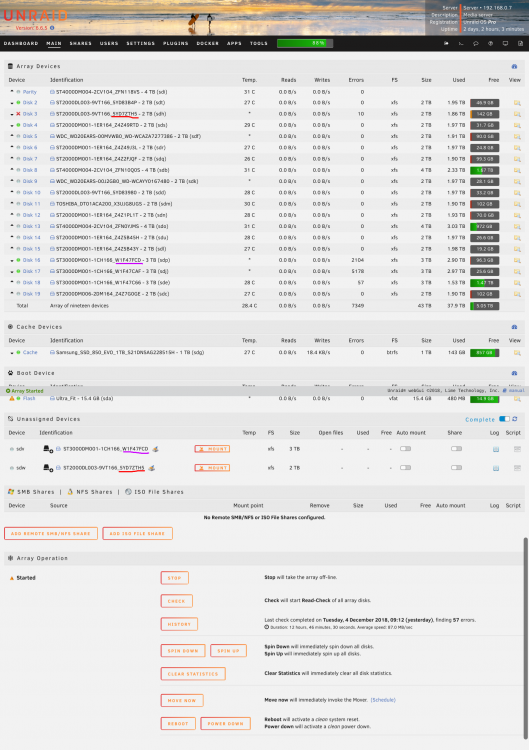Expand the arrow beside Parity device
The height and width of the screenshot is (750, 529).
click(12, 91)
